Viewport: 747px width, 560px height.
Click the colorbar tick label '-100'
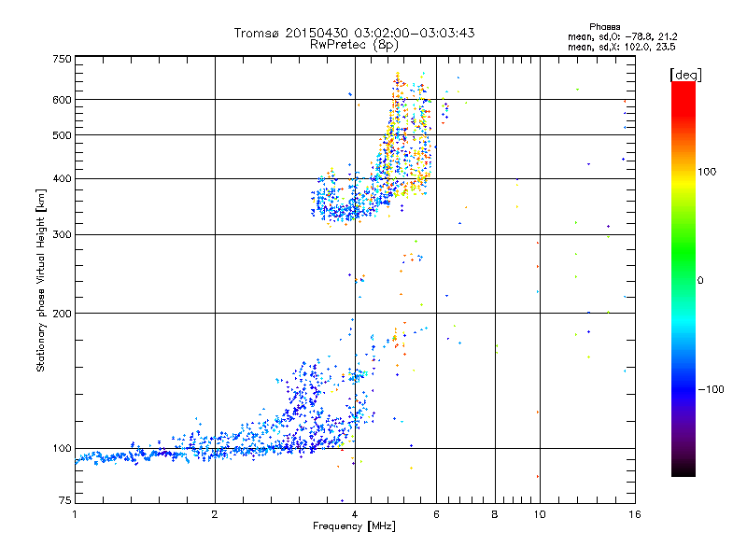[711, 389]
